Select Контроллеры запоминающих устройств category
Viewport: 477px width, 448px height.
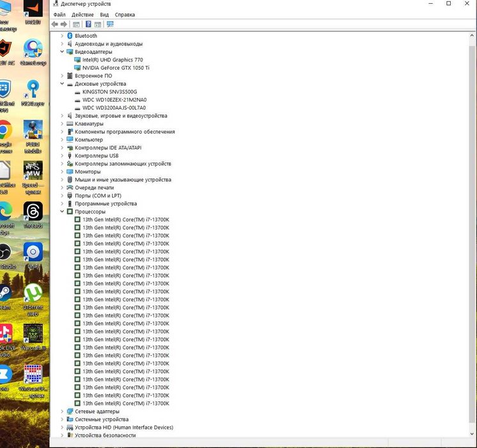click(x=123, y=164)
